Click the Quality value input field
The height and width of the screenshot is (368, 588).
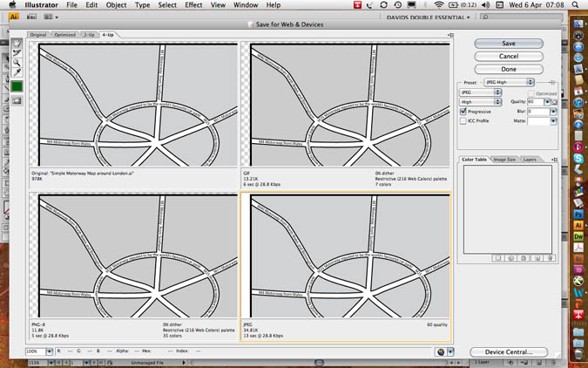click(x=535, y=102)
